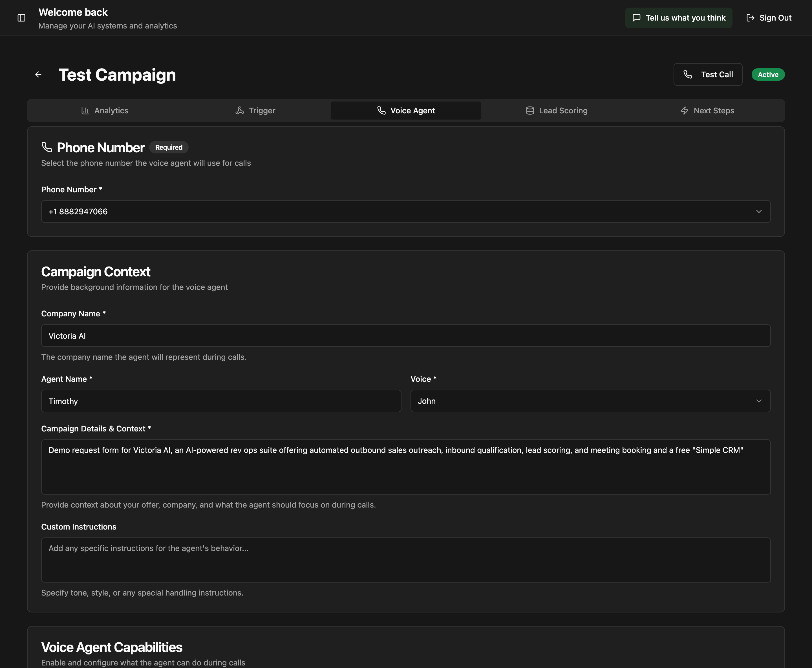
Task: Click the Custom Instructions text area
Action: click(405, 559)
